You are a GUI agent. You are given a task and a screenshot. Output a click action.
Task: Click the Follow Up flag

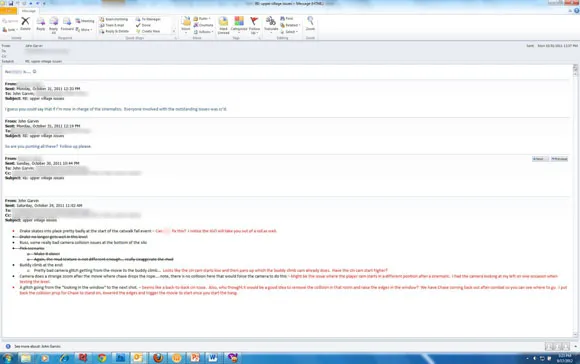click(x=254, y=25)
